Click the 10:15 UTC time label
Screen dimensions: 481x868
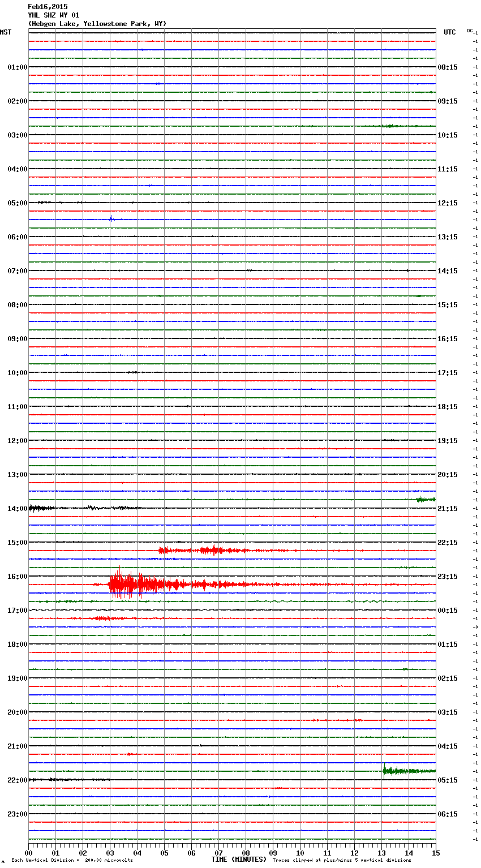click(x=448, y=135)
